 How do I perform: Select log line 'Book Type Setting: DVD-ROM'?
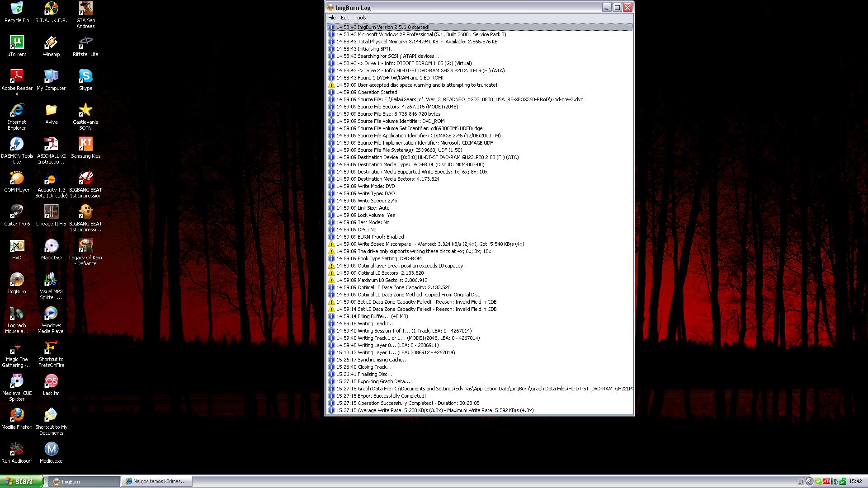click(x=479, y=258)
